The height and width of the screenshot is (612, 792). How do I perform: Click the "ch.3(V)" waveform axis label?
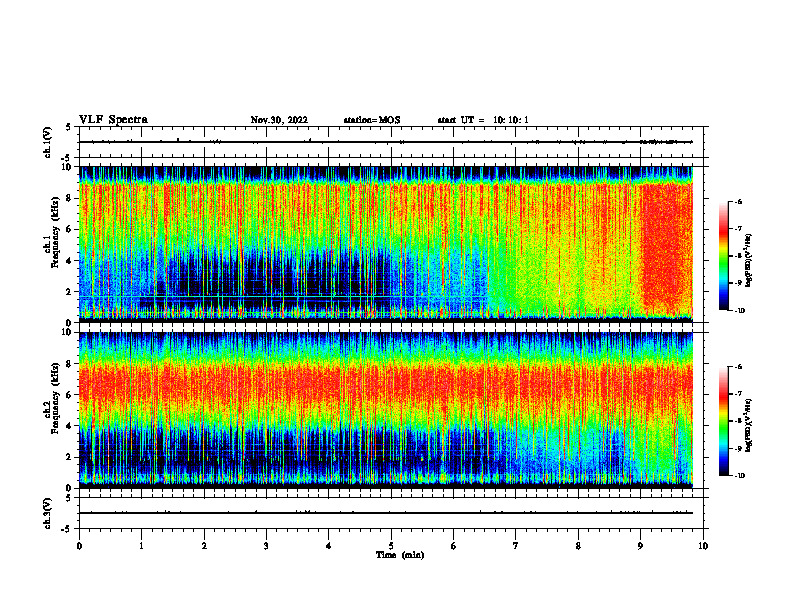pos(47,513)
